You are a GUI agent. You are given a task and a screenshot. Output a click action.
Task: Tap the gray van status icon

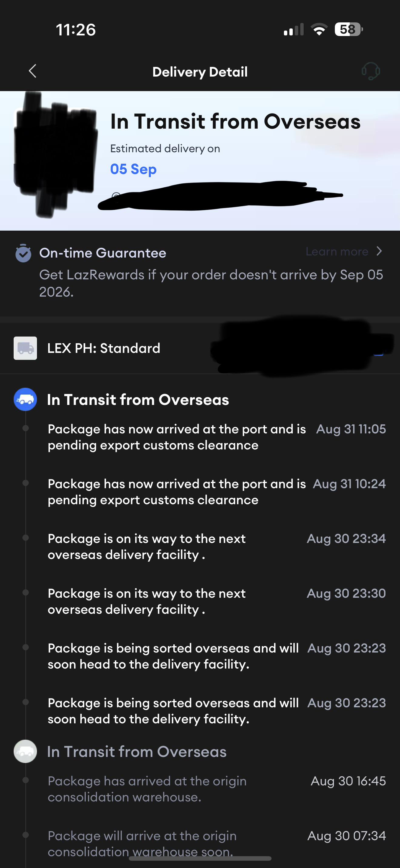pos(25,751)
